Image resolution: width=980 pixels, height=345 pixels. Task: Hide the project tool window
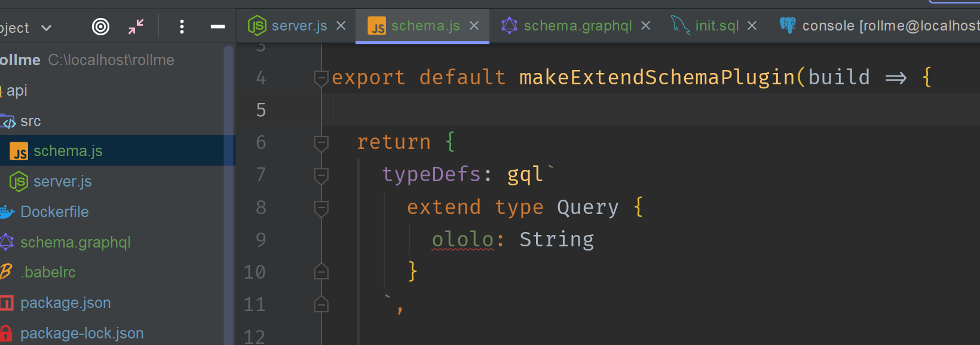[218, 26]
